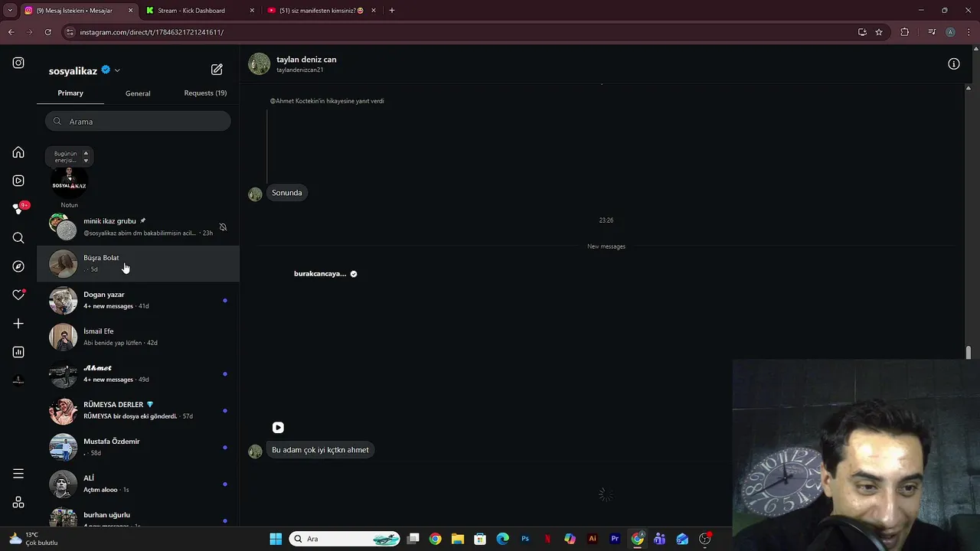
Task: Open the Büşra Bolat conversation
Action: click(138, 263)
